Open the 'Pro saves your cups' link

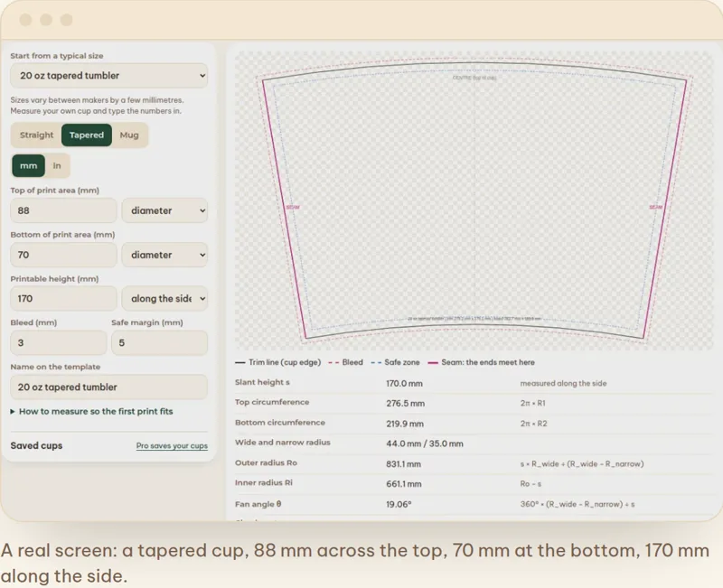pos(172,446)
